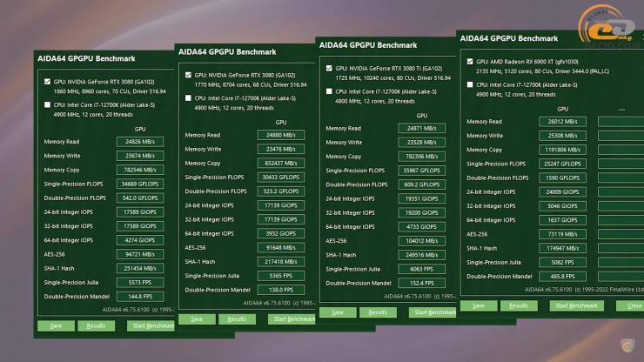Image resolution: width=644 pixels, height=362 pixels.
Task: Start Benchmark in the Radeon RX 6900 XT window
Action: point(577,305)
